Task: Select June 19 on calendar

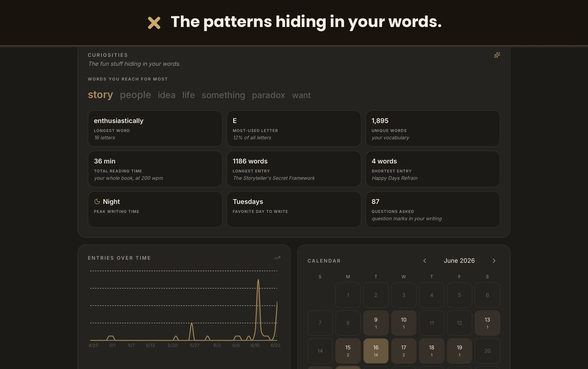Action: coord(459,351)
